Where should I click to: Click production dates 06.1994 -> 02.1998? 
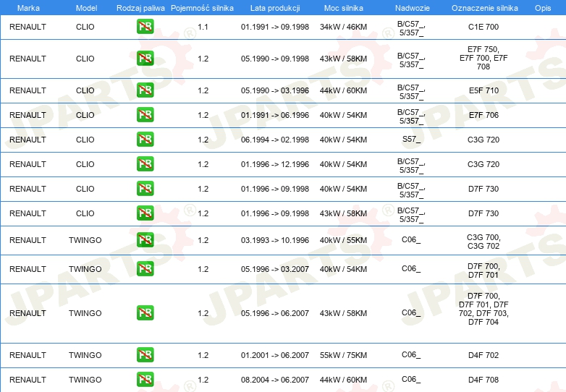(x=275, y=139)
